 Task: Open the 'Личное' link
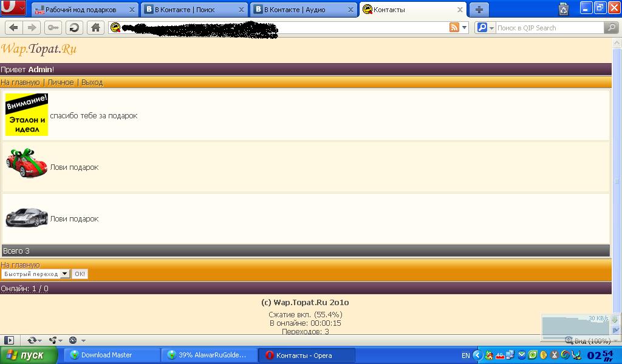point(61,83)
